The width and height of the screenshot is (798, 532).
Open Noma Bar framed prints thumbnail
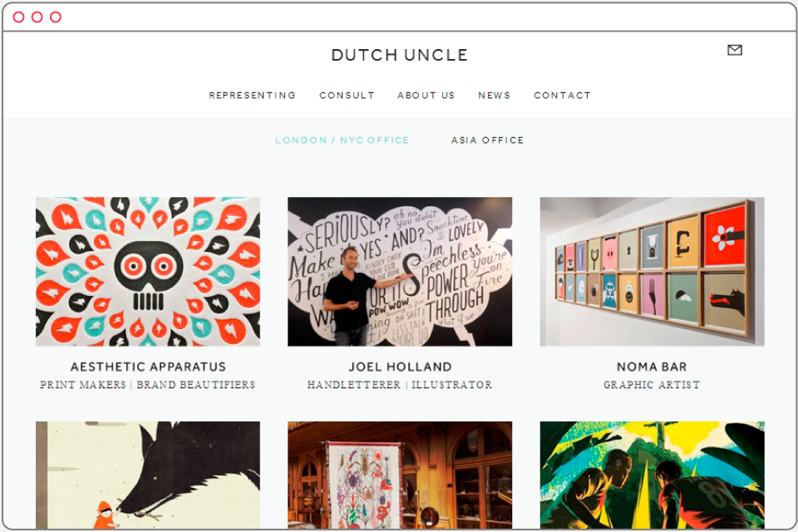pos(652,271)
